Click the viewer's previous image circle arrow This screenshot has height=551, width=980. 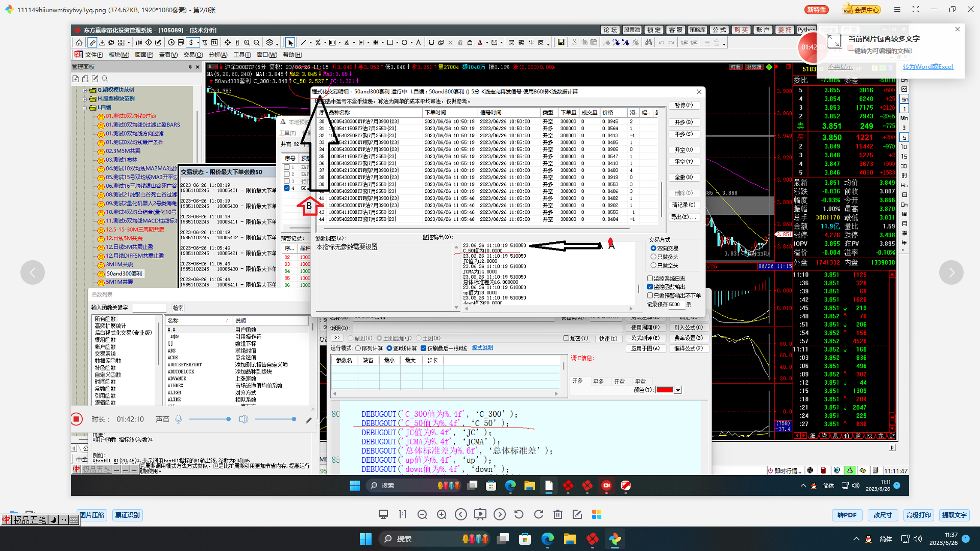(461, 515)
